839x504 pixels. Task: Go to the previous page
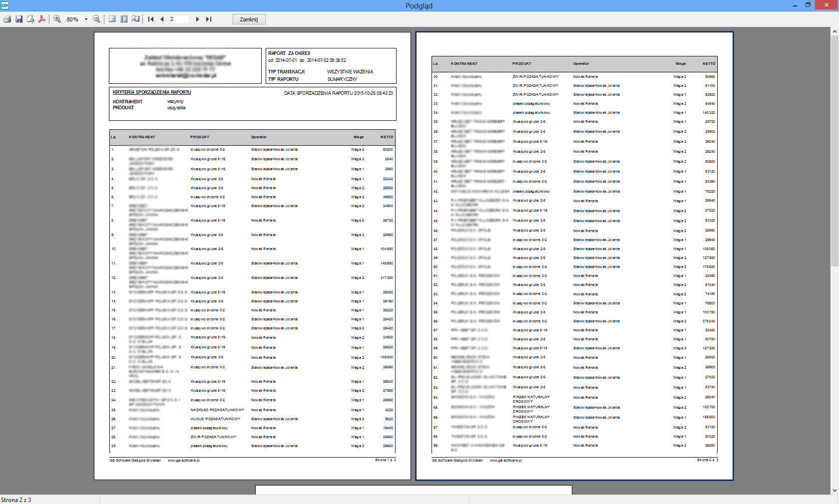[162, 19]
